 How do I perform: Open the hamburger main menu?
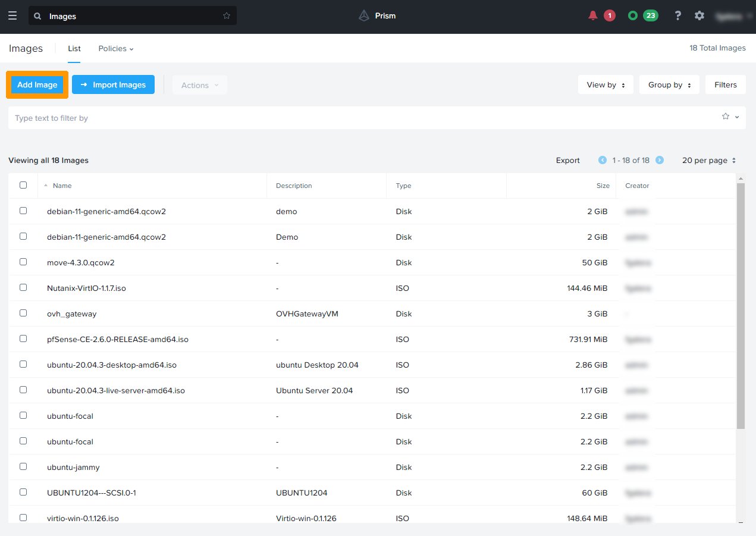click(12, 16)
